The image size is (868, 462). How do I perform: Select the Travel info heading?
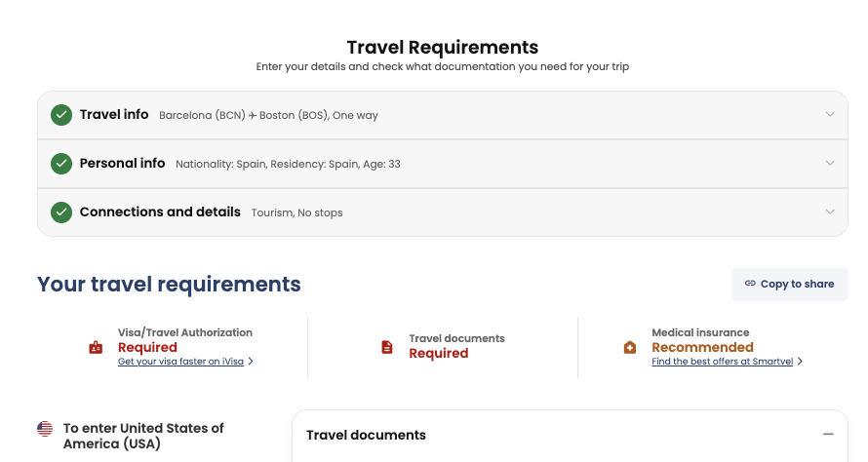pyautogui.click(x=114, y=115)
